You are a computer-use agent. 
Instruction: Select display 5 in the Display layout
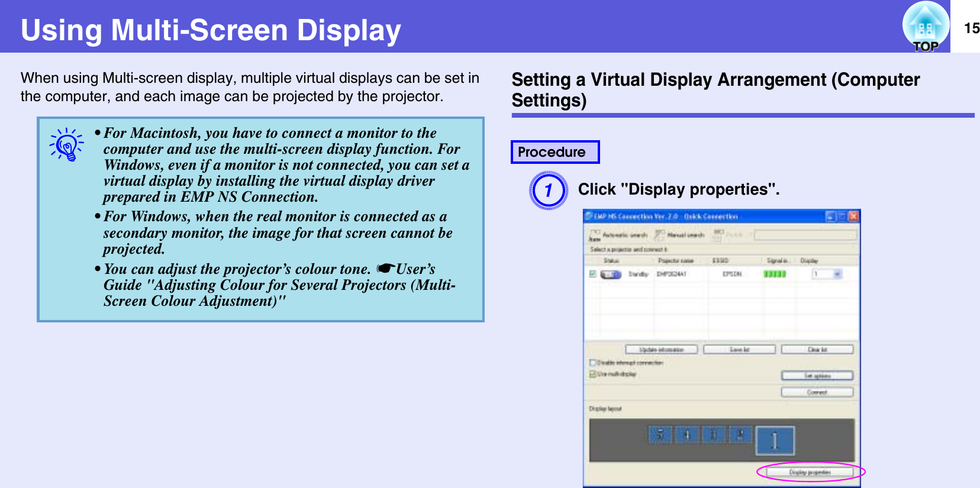(660, 435)
